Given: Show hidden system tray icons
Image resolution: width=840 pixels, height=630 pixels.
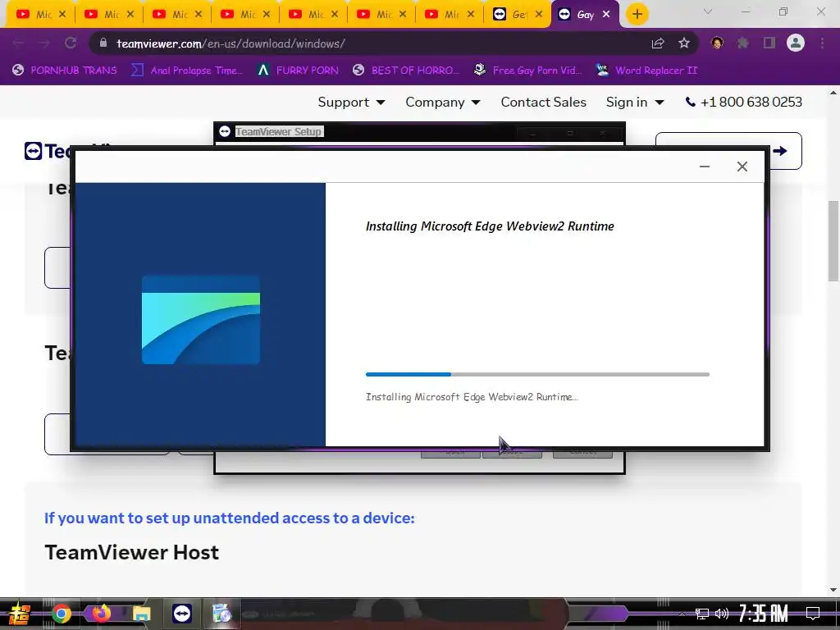Looking at the screenshot, I should [x=682, y=614].
